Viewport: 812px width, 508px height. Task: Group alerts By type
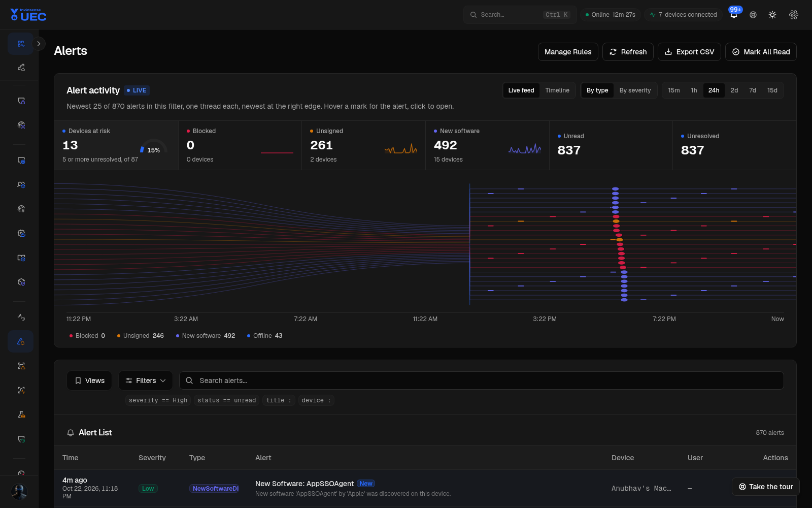597,90
